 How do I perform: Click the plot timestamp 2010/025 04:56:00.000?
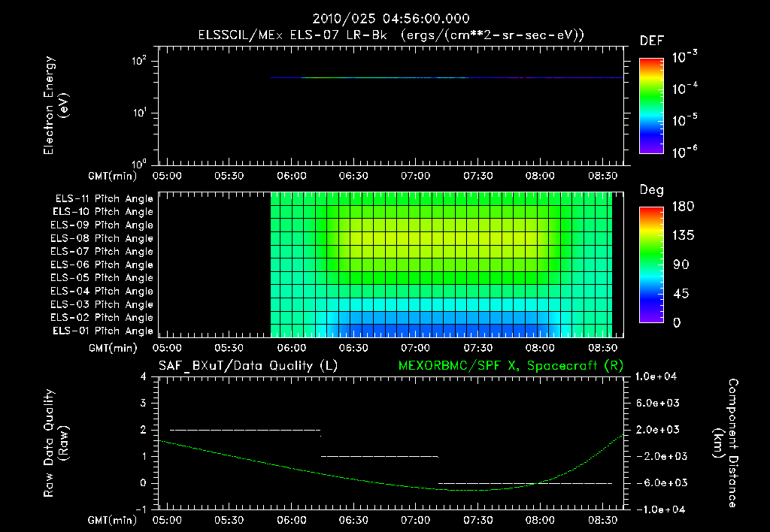(391, 19)
